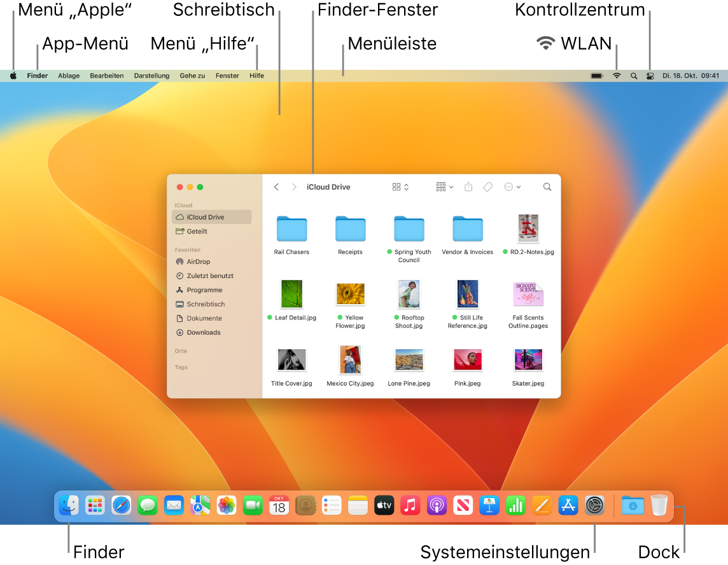This screenshot has width=728, height=565.
Task: Open the Receipts folder in iCloud Drive
Action: tap(350, 229)
